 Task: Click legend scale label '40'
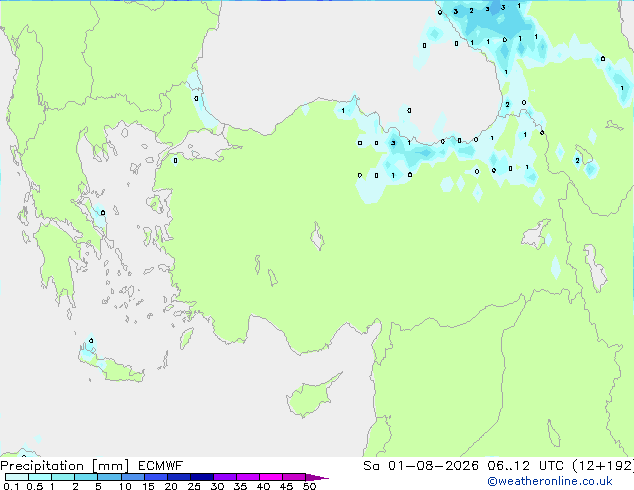point(263,486)
